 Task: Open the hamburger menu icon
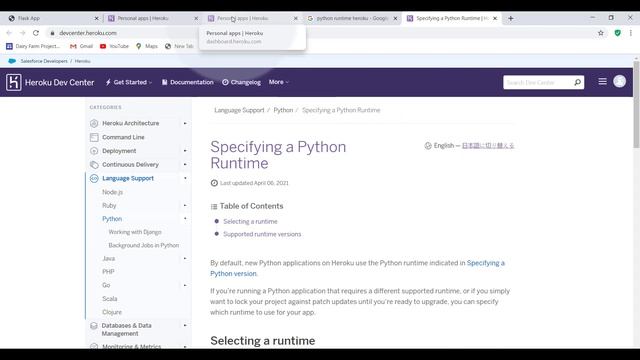click(602, 81)
